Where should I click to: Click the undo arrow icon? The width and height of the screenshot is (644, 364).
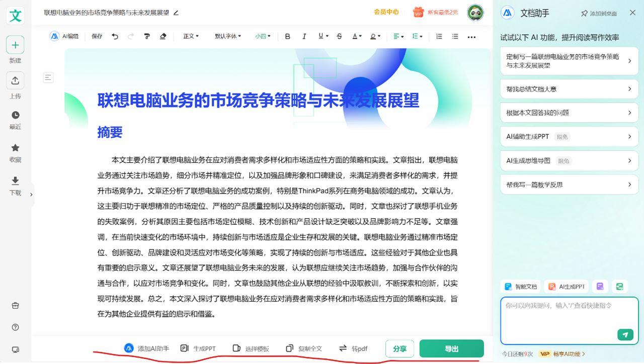115,36
